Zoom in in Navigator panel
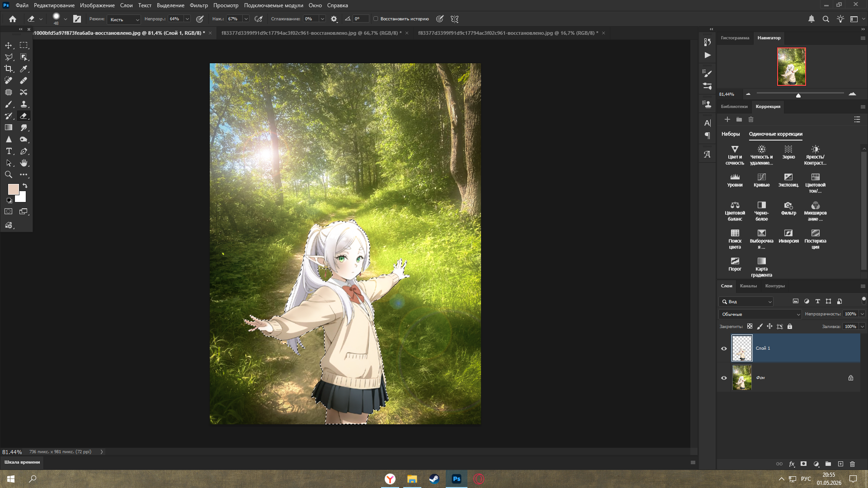The width and height of the screenshot is (868, 488). [852, 94]
